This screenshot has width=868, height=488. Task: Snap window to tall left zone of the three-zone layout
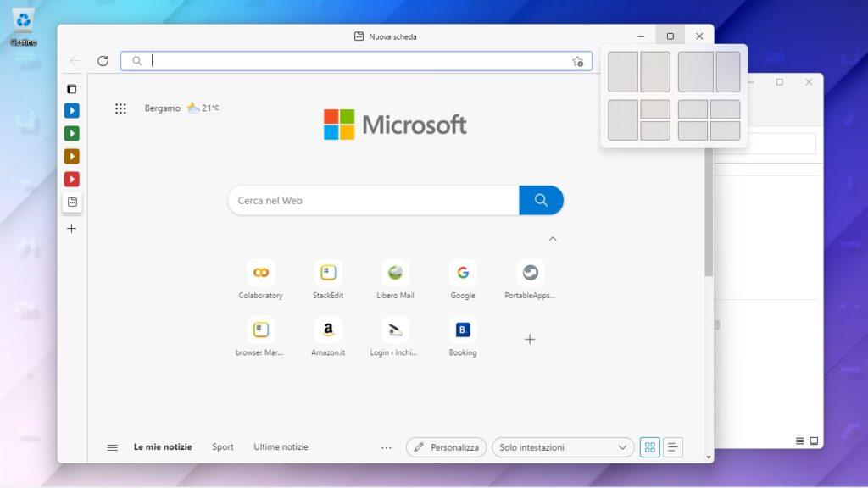click(623, 120)
